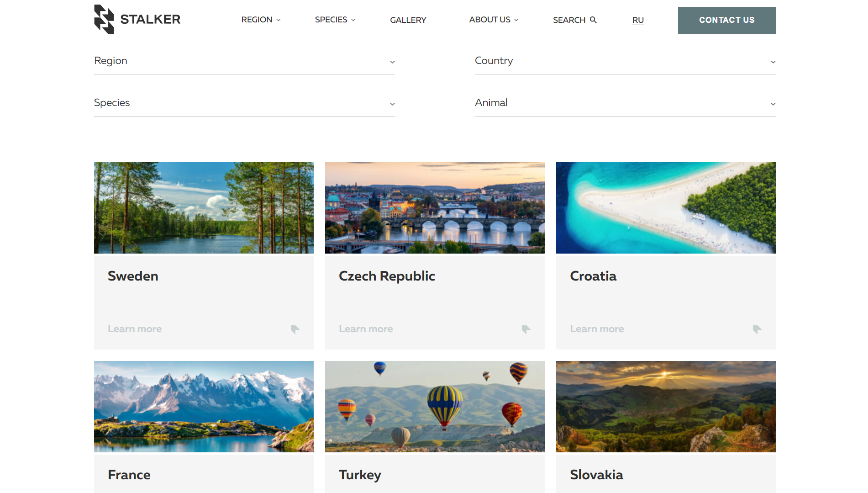Expand the Species menu chevron in navbar
The width and height of the screenshot is (868, 493).
[x=353, y=20]
